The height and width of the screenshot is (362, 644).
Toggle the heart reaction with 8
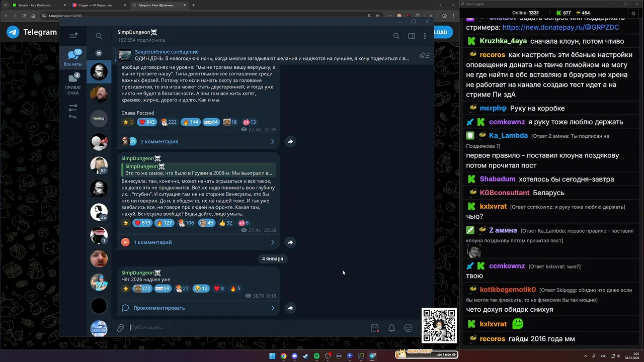(x=219, y=289)
